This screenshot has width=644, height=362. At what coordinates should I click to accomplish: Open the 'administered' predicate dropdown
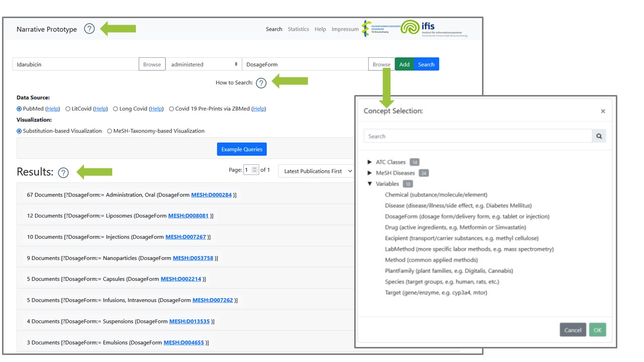point(203,64)
